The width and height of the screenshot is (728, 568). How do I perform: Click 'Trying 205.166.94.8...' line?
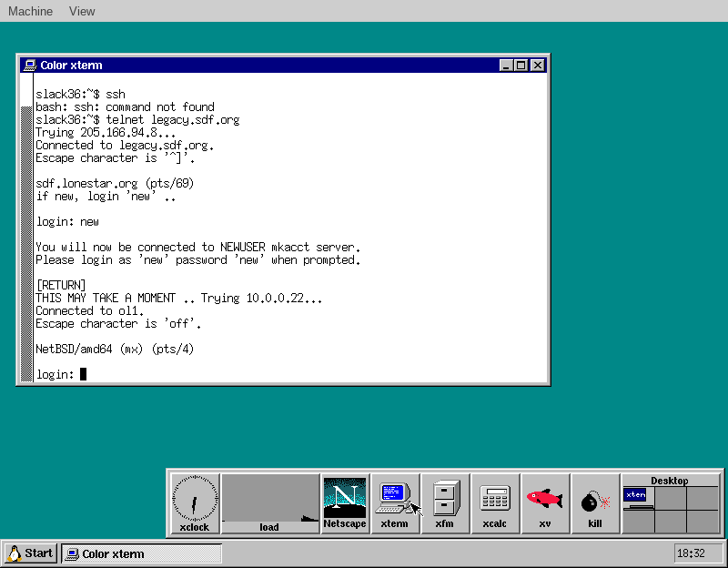pyautogui.click(x=106, y=133)
